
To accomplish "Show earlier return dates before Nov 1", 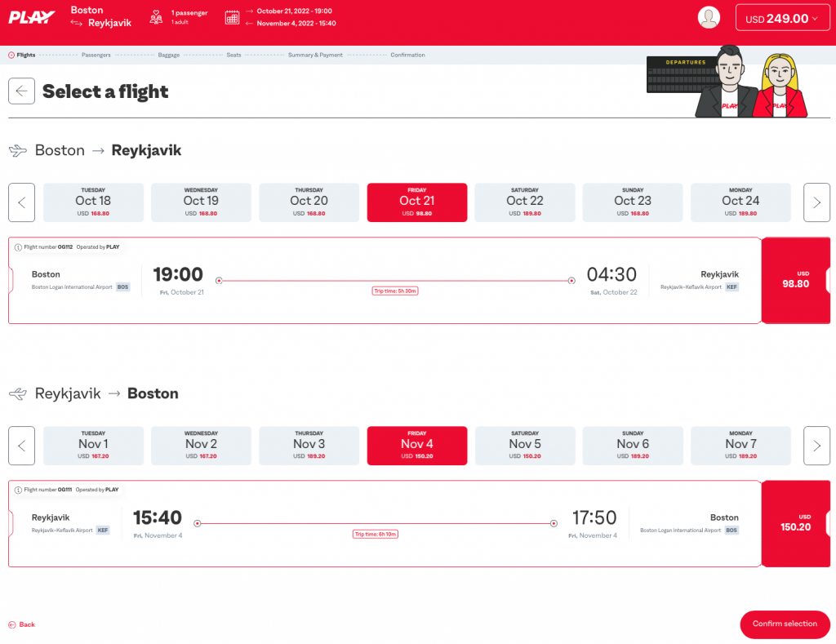I will [21, 446].
